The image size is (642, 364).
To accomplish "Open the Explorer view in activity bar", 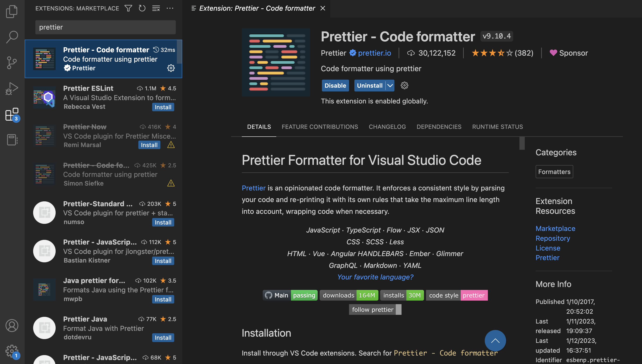I will (12, 11).
